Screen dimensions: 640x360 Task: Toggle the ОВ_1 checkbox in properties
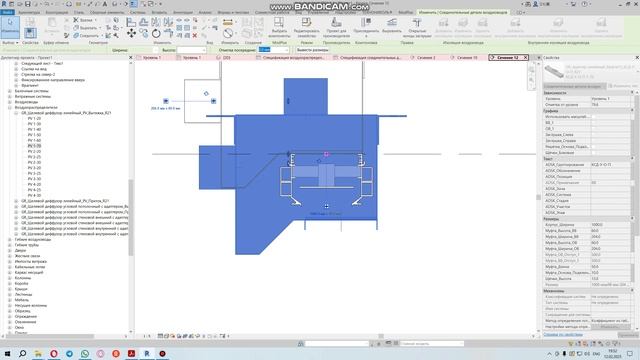593,129
